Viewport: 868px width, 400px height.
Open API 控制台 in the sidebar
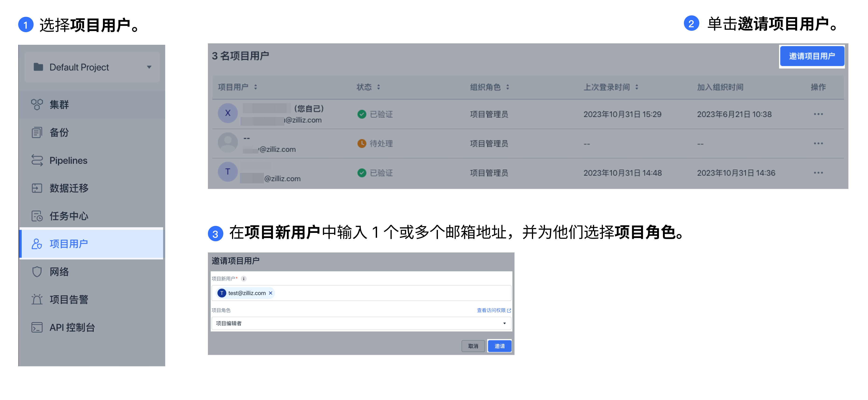coord(92,327)
